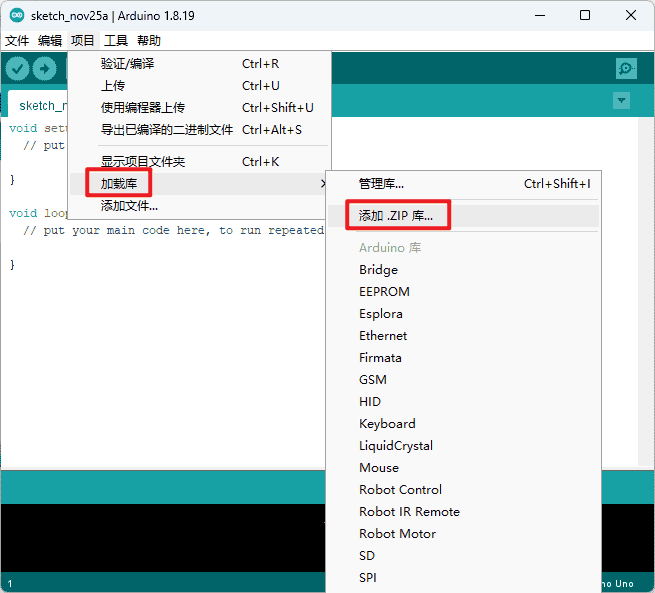655x593 pixels.
Task: Include the Robot IR Remote library
Action: click(x=463, y=512)
